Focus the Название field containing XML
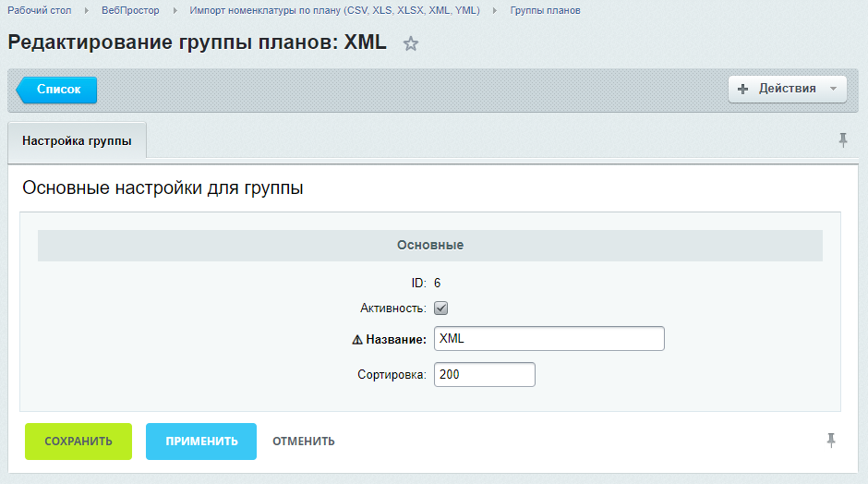868x484 pixels. [549, 338]
